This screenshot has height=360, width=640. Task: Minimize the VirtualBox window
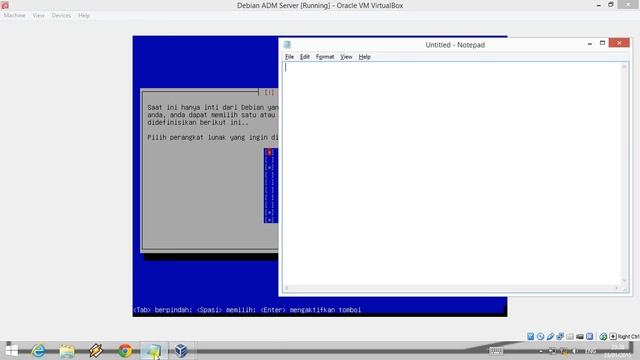[598, 5]
